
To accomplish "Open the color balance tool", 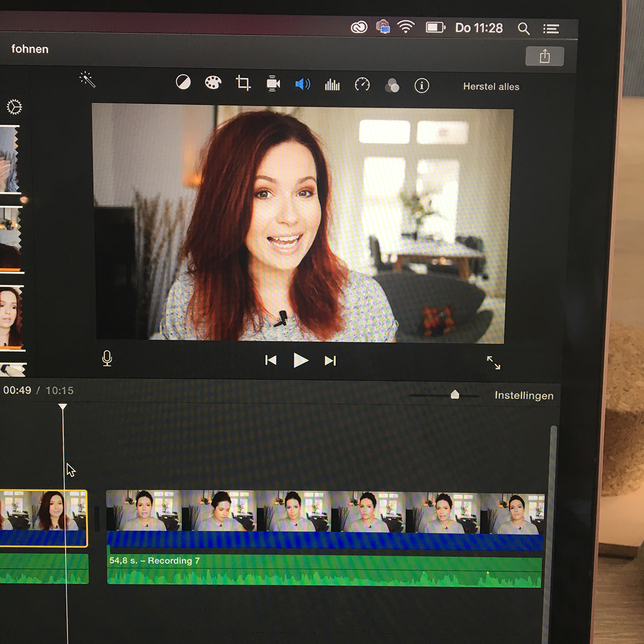I will (x=183, y=82).
